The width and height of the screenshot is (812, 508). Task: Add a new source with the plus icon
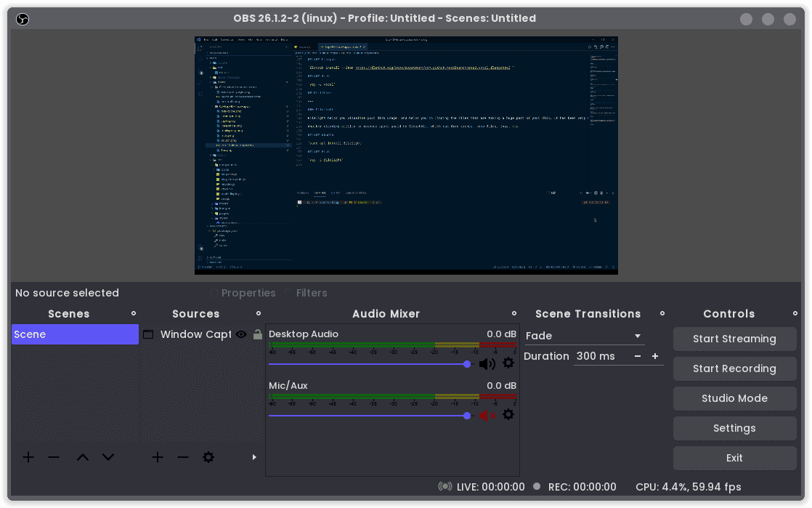point(158,457)
